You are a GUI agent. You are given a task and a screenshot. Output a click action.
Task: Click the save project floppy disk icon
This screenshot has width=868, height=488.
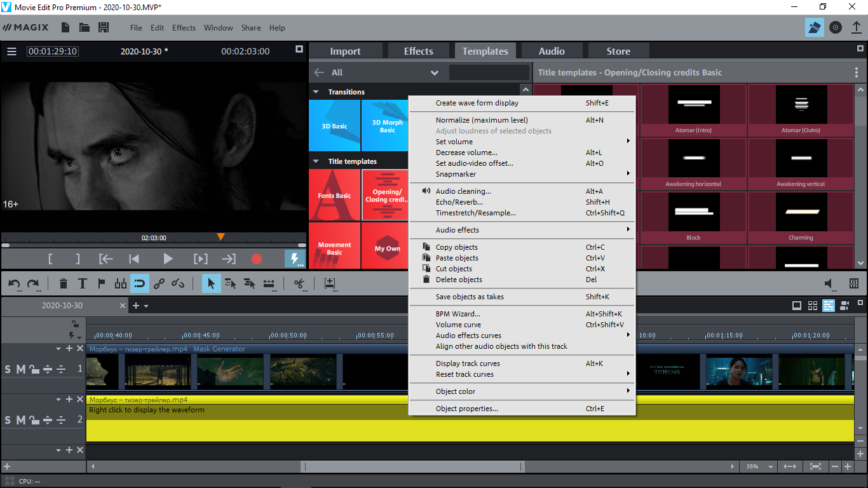coord(104,27)
